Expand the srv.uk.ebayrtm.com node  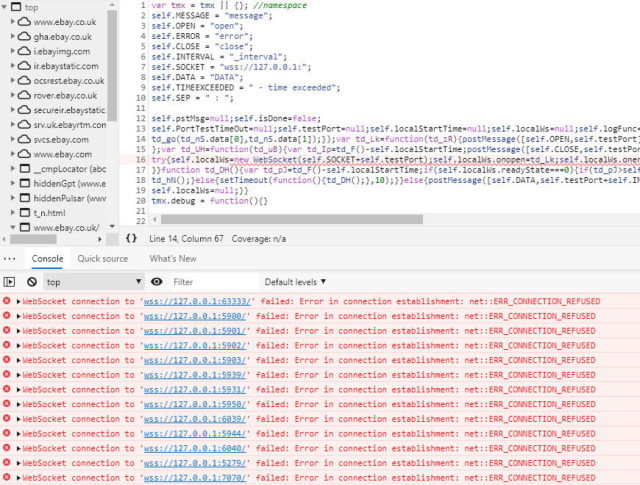pyautogui.click(x=13, y=124)
